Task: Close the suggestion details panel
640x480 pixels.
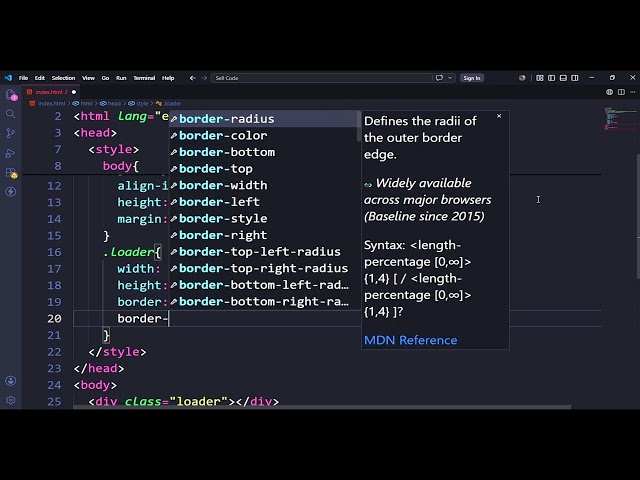Action: point(499,116)
